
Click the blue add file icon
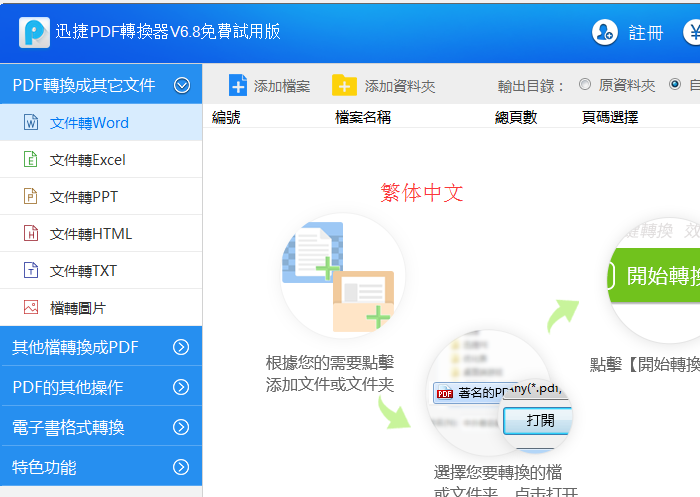238,85
